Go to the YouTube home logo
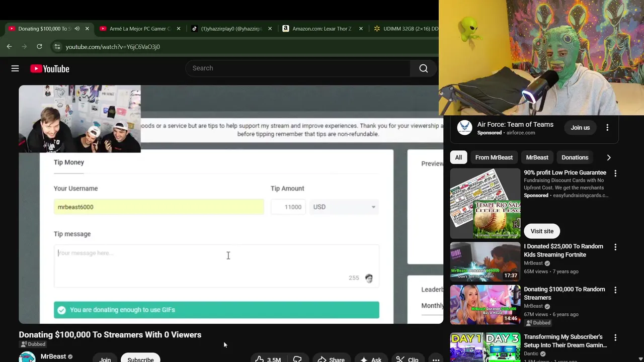The image size is (644, 362). (49, 69)
